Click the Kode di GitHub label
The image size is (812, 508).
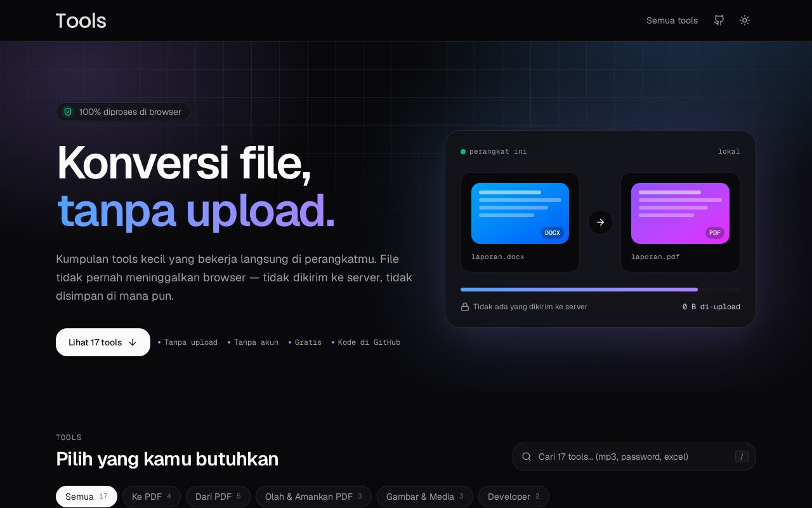[x=369, y=342]
